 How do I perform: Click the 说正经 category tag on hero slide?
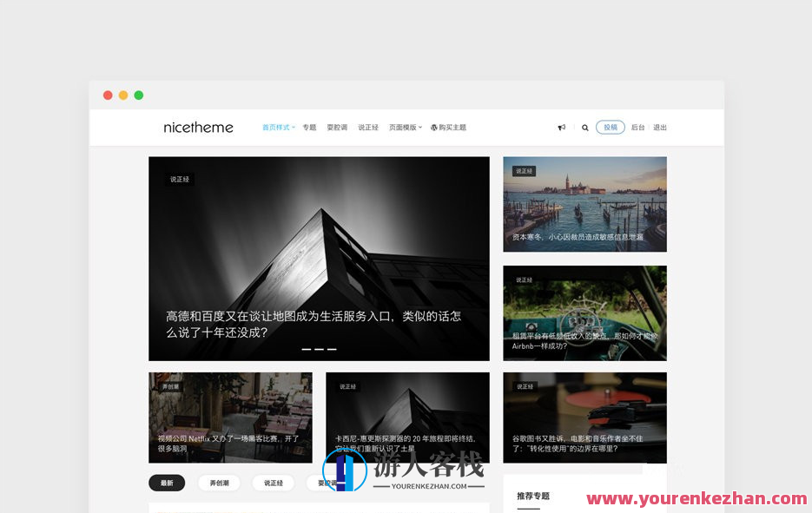coord(179,180)
